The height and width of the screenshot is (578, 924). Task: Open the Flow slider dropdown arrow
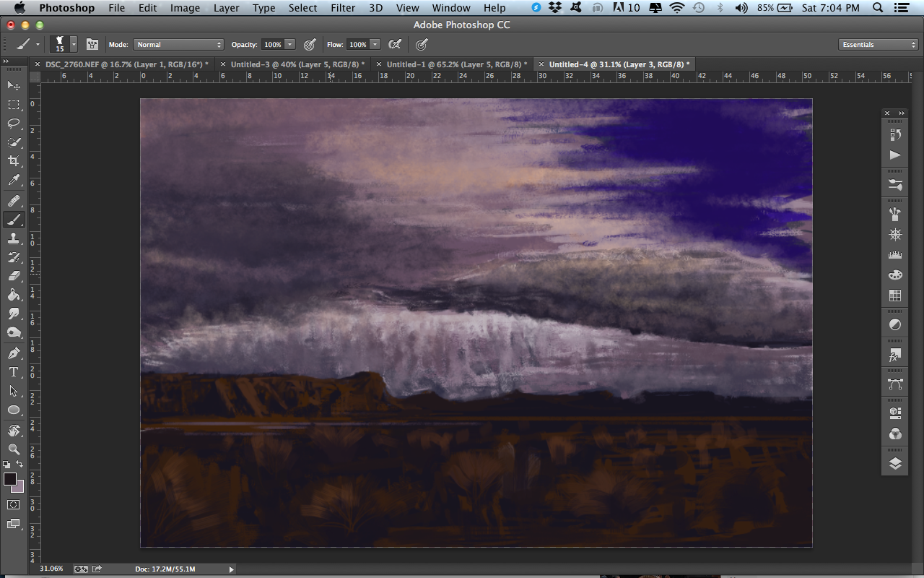[x=375, y=44]
